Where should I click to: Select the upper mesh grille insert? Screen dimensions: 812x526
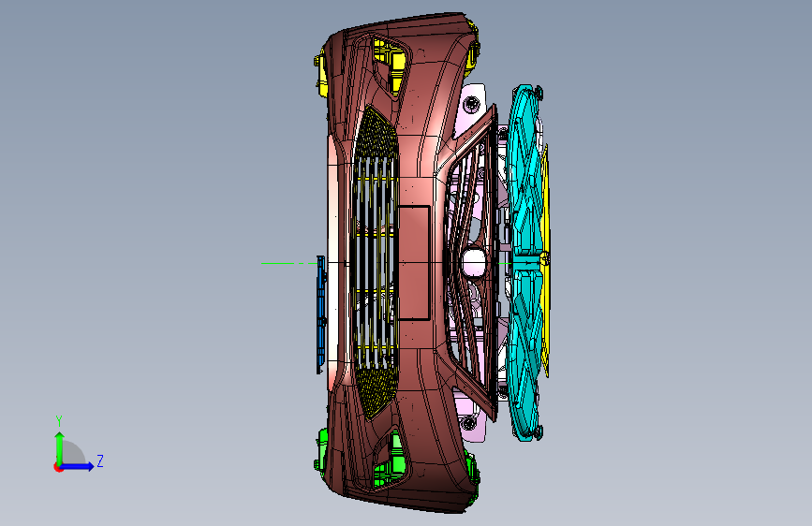pos(377,134)
